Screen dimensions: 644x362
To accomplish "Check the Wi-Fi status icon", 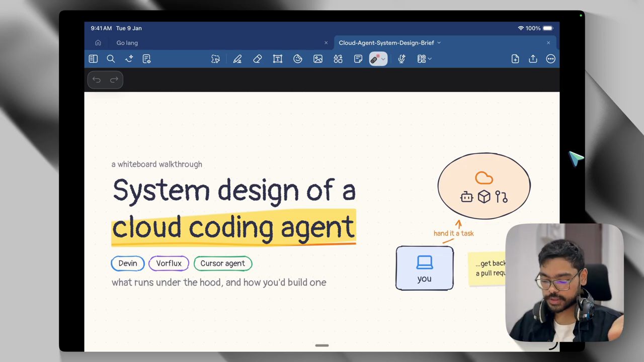I will pyautogui.click(x=521, y=28).
